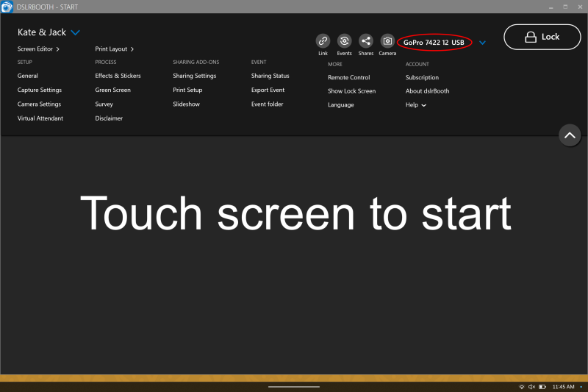Open Virtual Attendant settings

(40, 118)
